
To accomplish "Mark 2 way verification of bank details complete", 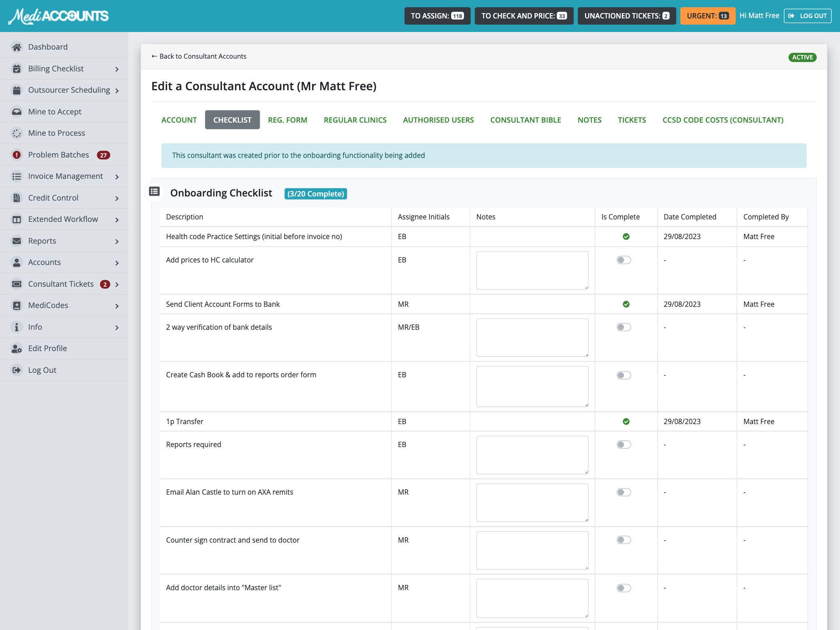I will [x=623, y=327].
